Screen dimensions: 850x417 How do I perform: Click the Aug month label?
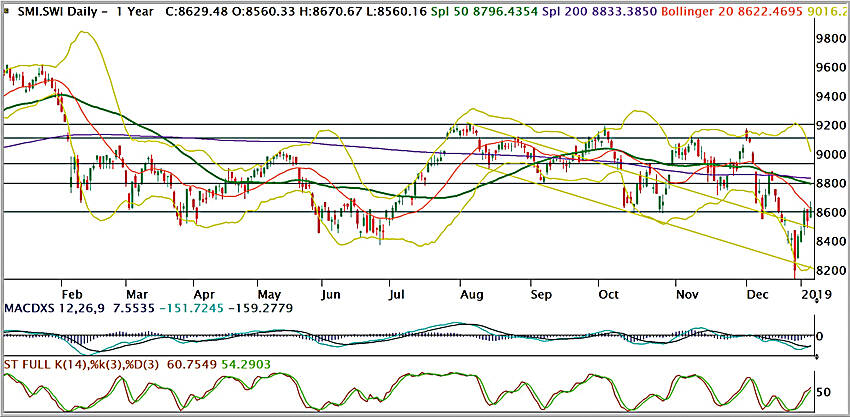pos(472,294)
